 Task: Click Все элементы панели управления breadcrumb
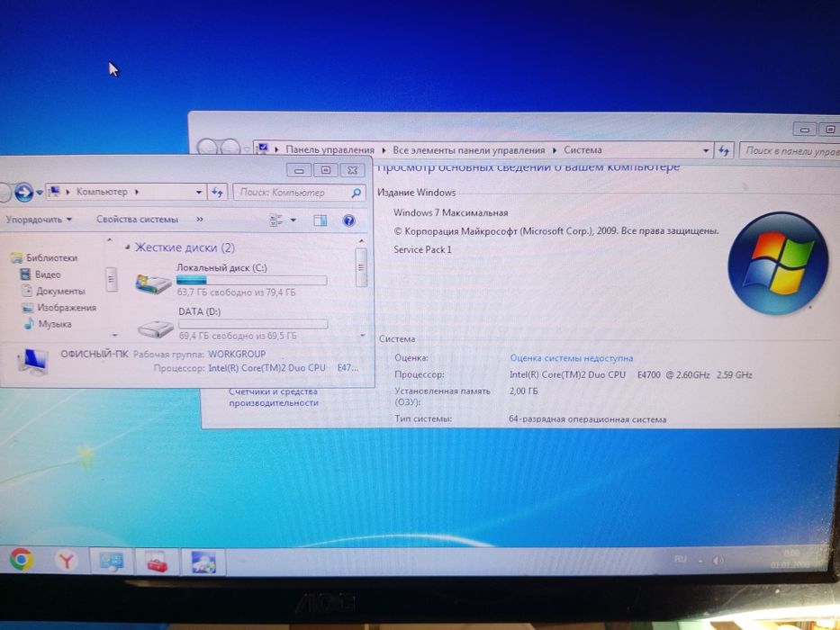469,150
